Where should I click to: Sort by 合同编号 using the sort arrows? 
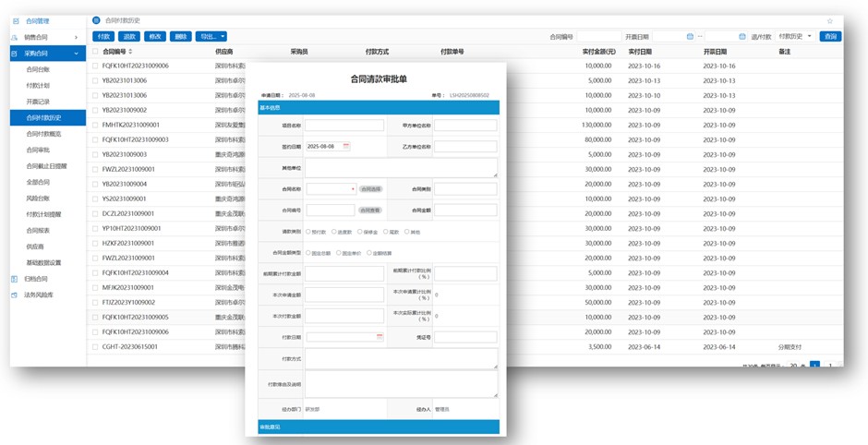tap(130, 52)
